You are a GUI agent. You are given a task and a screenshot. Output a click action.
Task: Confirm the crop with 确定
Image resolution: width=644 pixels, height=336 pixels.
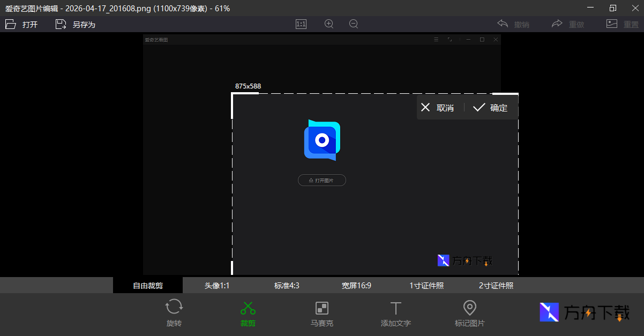coord(491,108)
